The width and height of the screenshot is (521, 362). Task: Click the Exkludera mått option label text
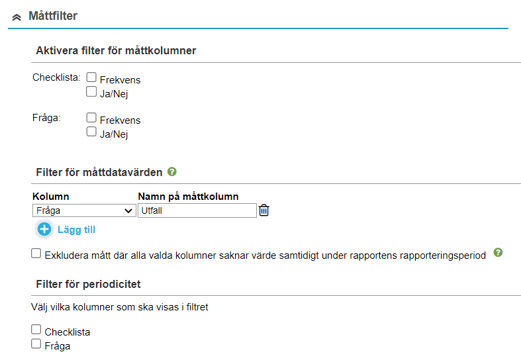tap(265, 256)
